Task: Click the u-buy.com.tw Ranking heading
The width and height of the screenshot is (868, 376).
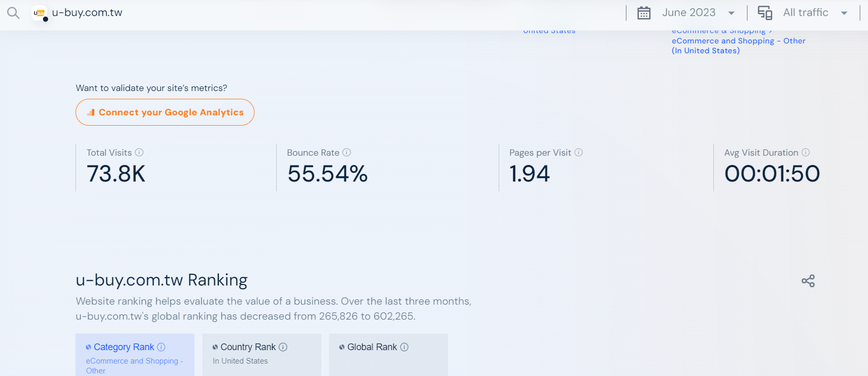Action: click(x=161, y=280)
